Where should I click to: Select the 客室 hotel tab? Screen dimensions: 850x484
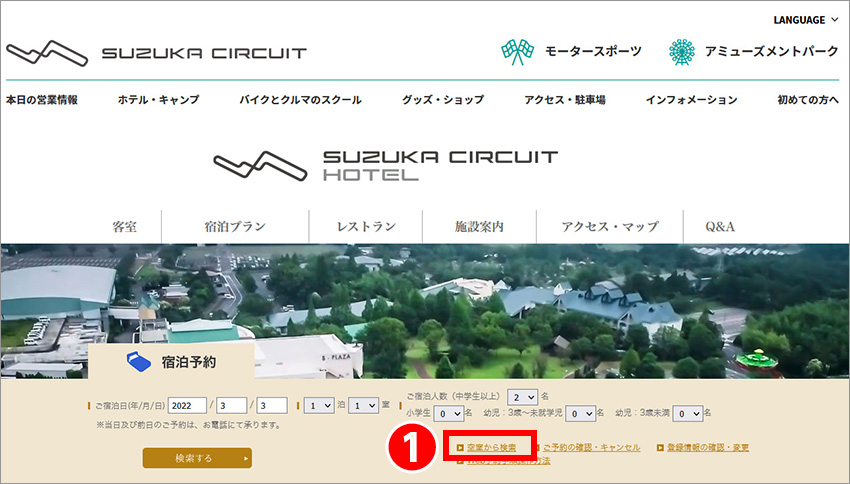pos(125,227)
